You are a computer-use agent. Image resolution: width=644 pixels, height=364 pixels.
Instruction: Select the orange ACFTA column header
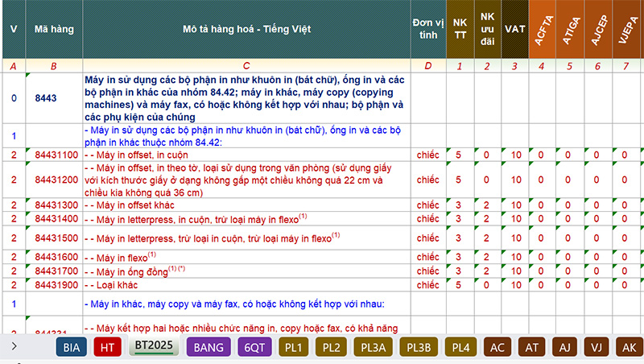(x=543, y=29)
